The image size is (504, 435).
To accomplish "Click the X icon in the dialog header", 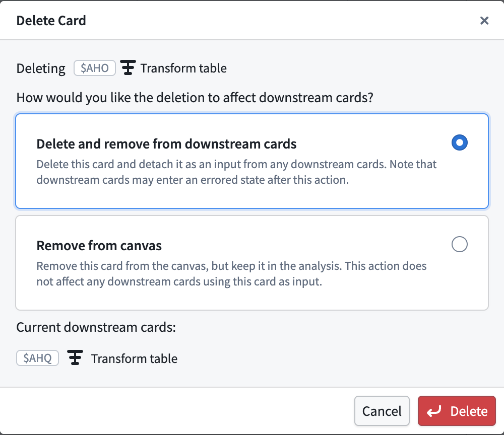I will tap(484, 21).
